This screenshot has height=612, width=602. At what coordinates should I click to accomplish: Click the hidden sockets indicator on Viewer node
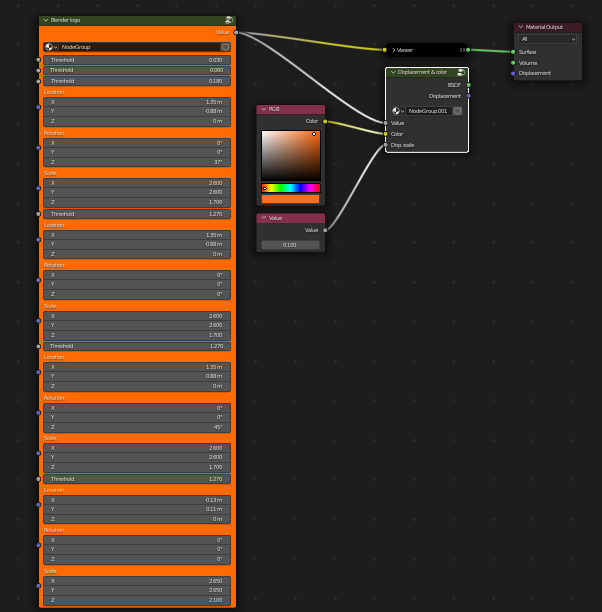462,50
